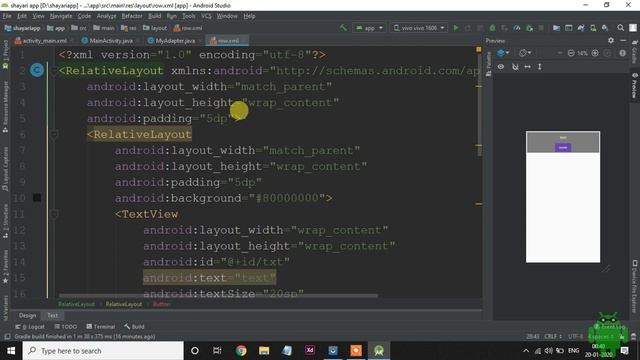Open the app run configuration dropdown
Viewport: 640px width, 360px height.
pos(369,28)
